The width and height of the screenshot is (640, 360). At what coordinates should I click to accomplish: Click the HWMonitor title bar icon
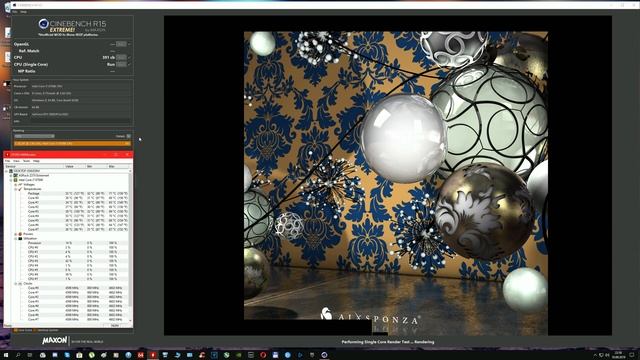(7, 155)
